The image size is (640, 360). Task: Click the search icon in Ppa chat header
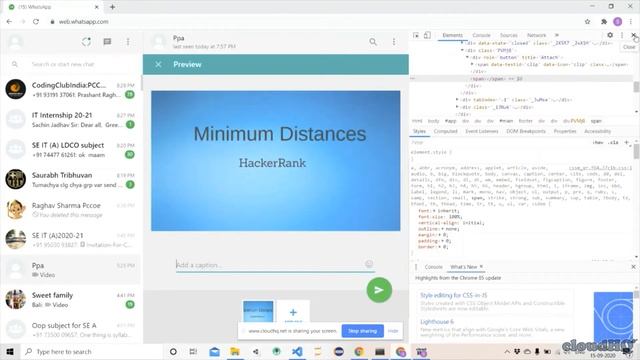point(373,42)
